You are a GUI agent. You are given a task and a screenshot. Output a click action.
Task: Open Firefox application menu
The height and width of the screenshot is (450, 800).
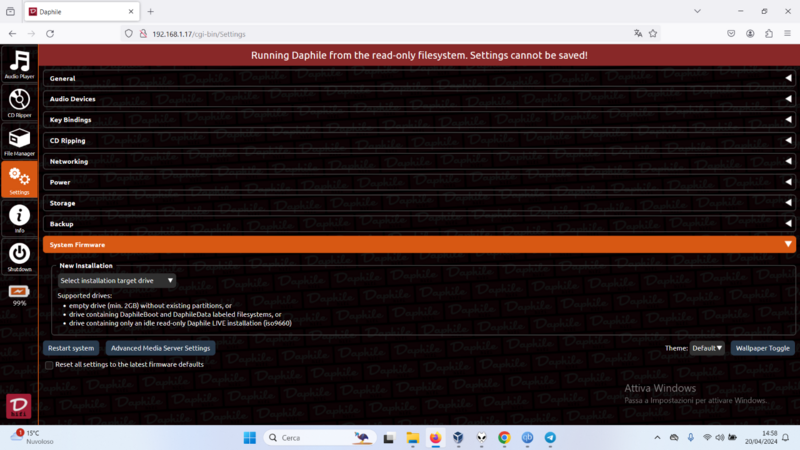pyautogui.click(x=788, y=34)
